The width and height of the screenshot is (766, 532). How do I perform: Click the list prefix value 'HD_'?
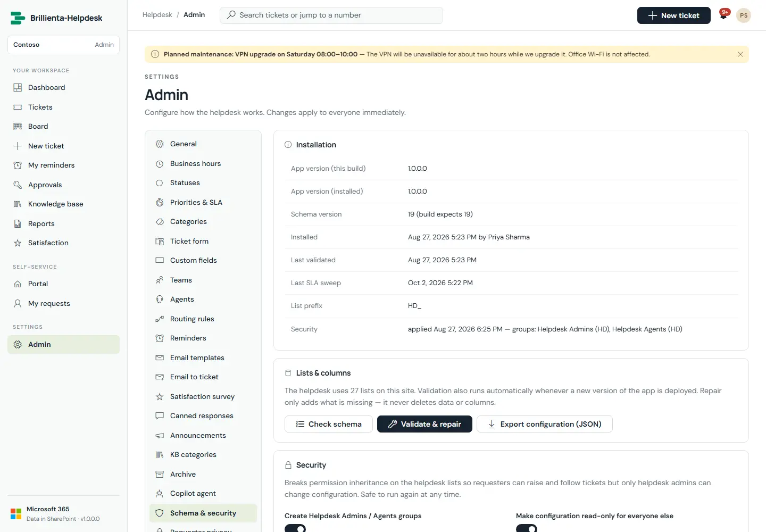point(414,306)
